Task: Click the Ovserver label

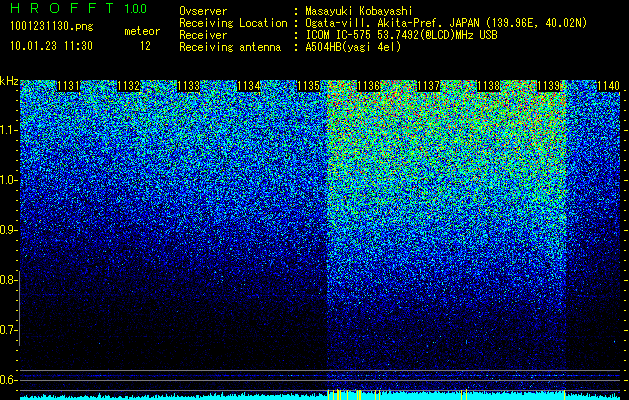Action: pyautogui.click(x=203, y=11)
